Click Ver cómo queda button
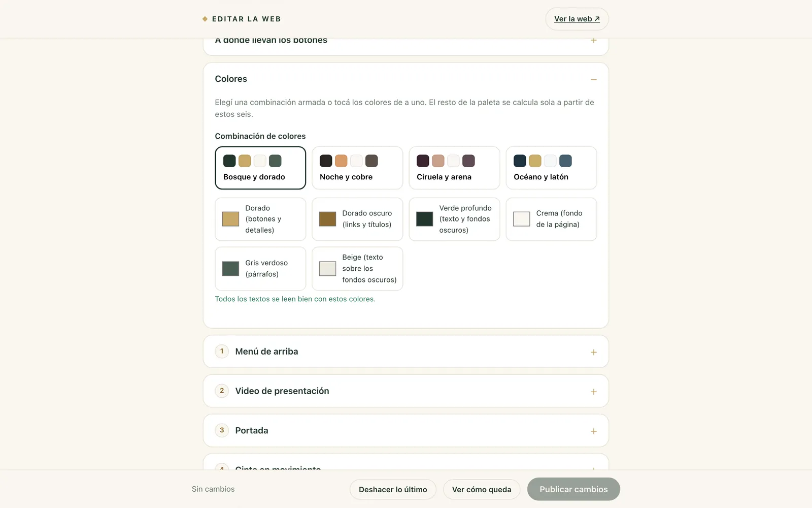The width and height of the screenshot is (812, 508). [x=482, y=489]
